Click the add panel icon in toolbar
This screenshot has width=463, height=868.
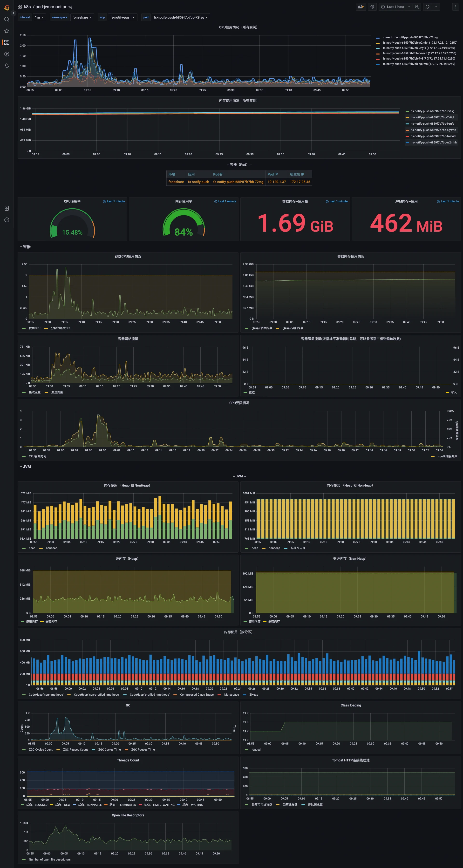coord(361,7)
